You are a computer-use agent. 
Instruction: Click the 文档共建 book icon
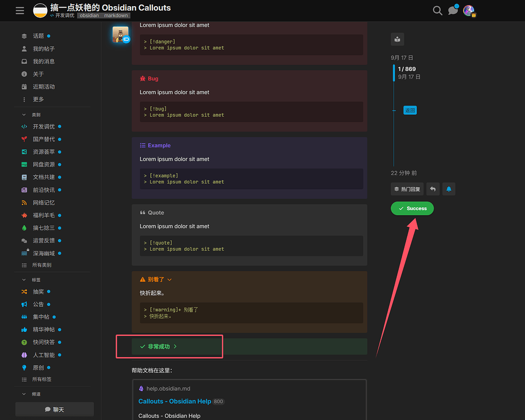(x=24, y=177)
